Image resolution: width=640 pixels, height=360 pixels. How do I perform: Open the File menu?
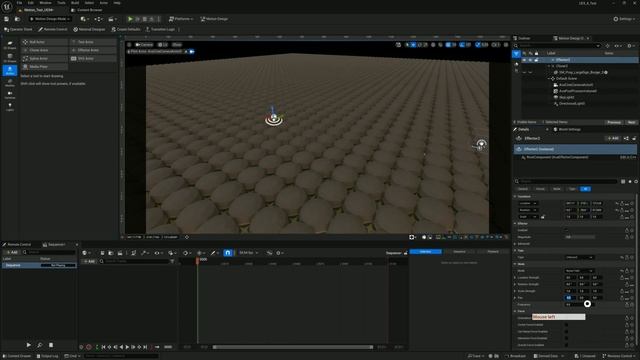click(19, 3)
